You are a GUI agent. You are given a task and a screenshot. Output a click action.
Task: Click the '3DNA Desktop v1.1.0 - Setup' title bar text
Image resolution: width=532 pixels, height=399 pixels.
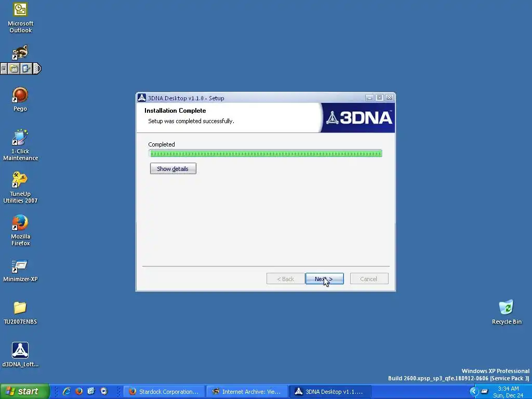[186, 98]
